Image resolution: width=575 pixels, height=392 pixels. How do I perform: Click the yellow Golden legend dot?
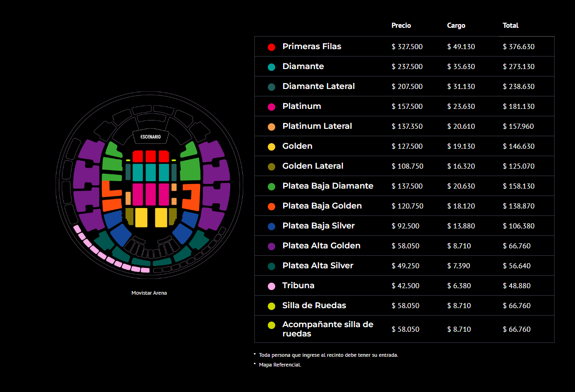272,146
